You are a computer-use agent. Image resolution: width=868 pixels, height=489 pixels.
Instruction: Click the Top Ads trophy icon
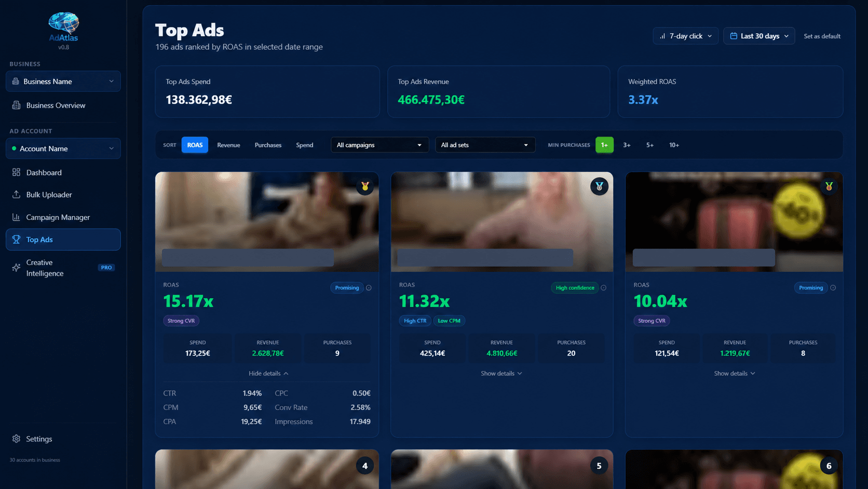tap(16, 240)
